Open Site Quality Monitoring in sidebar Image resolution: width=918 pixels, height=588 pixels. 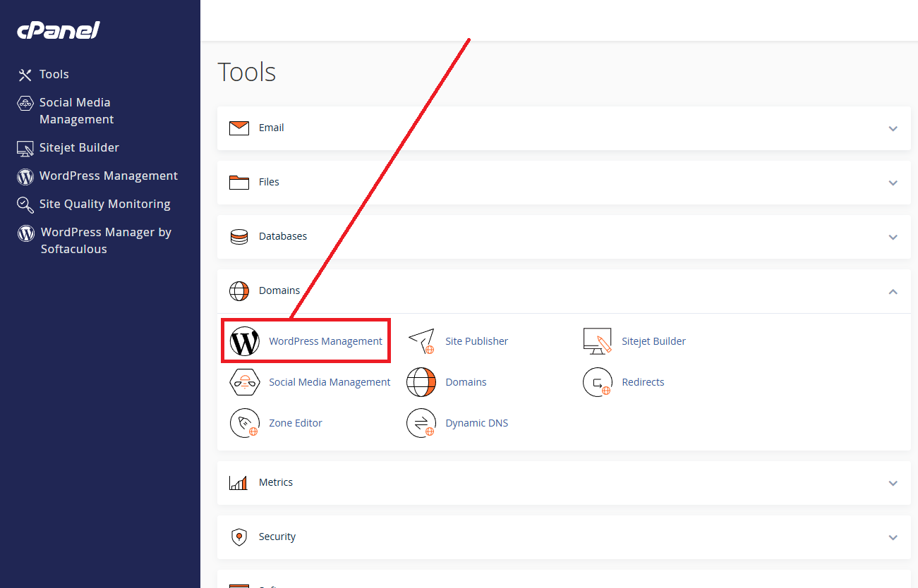(105, 204)
